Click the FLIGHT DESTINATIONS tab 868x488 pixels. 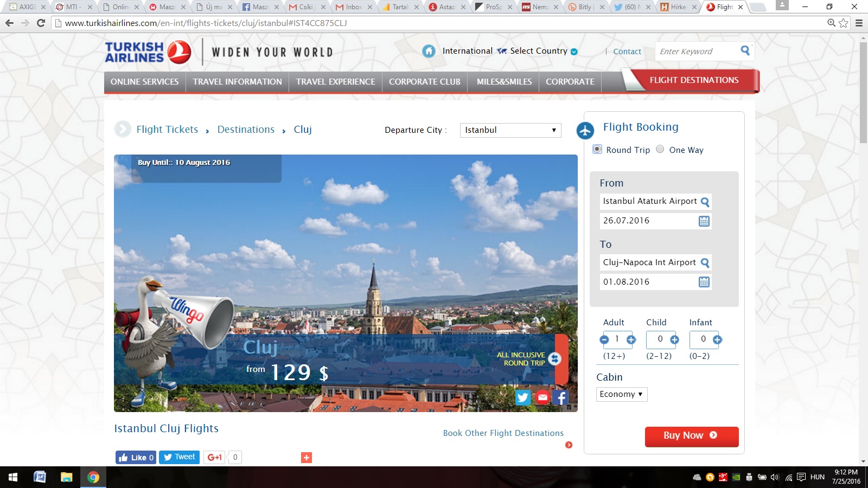click(694, 80)
